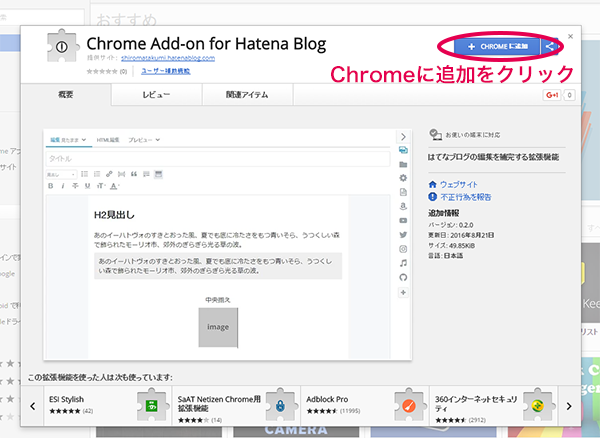Open the share button beside CHROMEに追加
The width and height of the screenshot is (600, 438).
(x=549, y=47)
